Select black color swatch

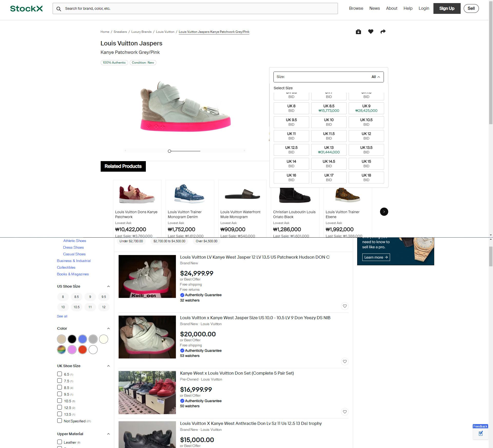[72, 339]
